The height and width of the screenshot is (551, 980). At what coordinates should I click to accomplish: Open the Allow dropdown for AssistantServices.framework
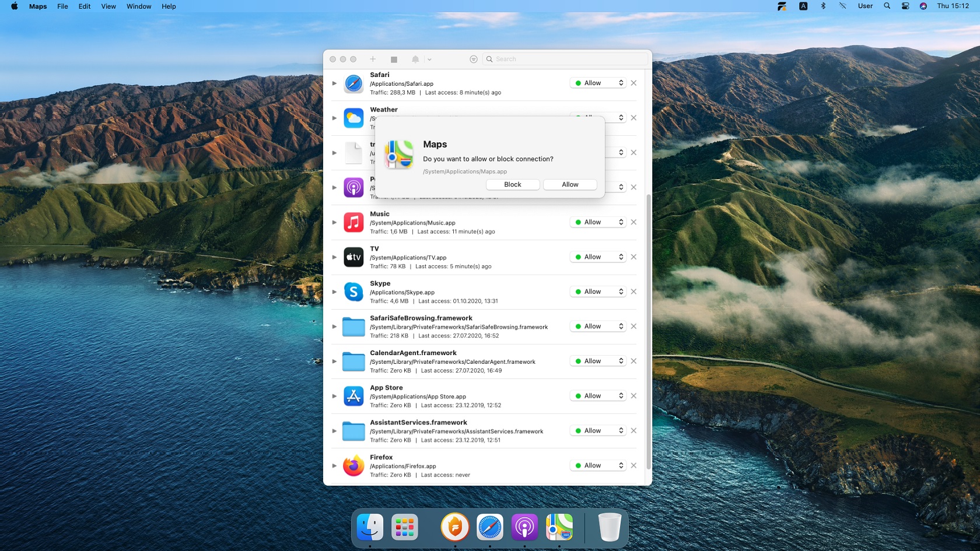pos(598,430)
